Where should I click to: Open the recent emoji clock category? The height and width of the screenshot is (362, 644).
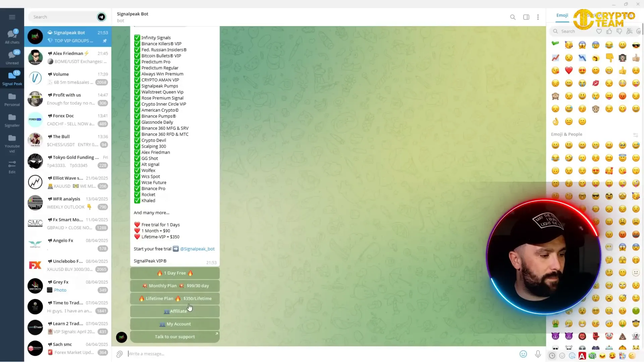click(x=552, y=356)
